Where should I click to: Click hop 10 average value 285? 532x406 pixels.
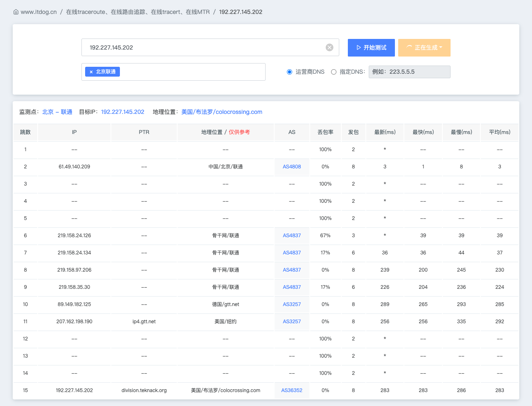[x=500, y=304]
